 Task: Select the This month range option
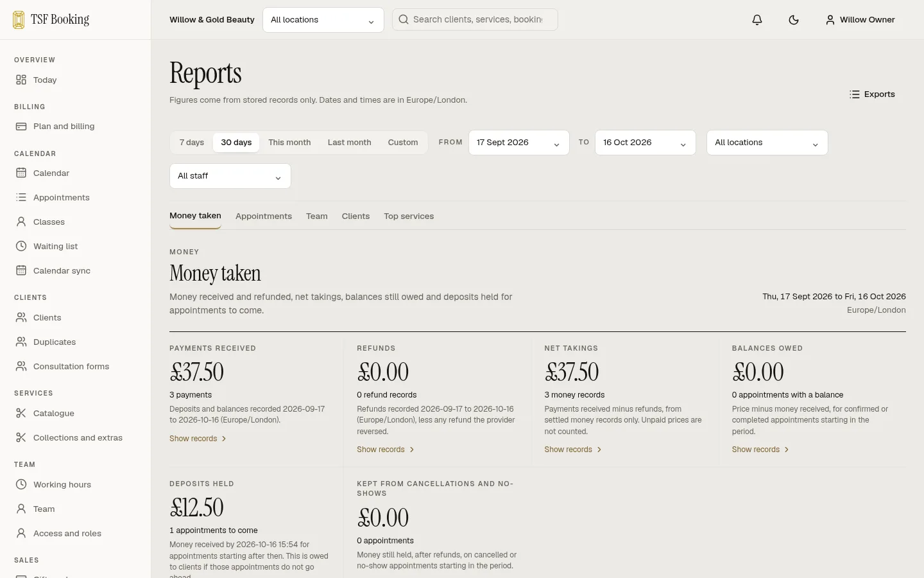[x=289, y=143]
